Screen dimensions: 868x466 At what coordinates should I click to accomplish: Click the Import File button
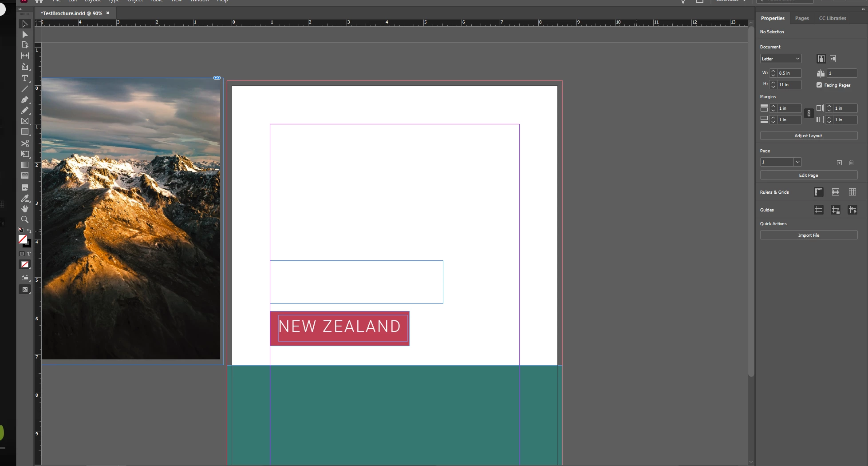(x=809, y=235)
